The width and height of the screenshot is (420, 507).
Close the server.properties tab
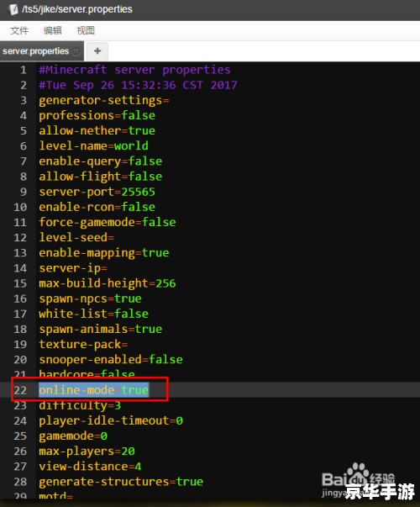[x=76, y=51]
